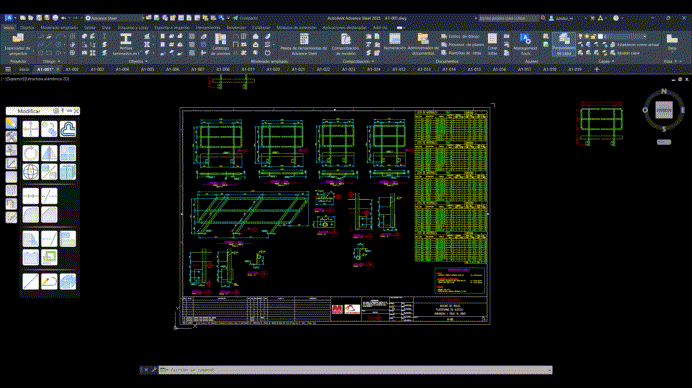
Task: Click the Undo arrow in quick access toolbar
Action: coord(64,18)
